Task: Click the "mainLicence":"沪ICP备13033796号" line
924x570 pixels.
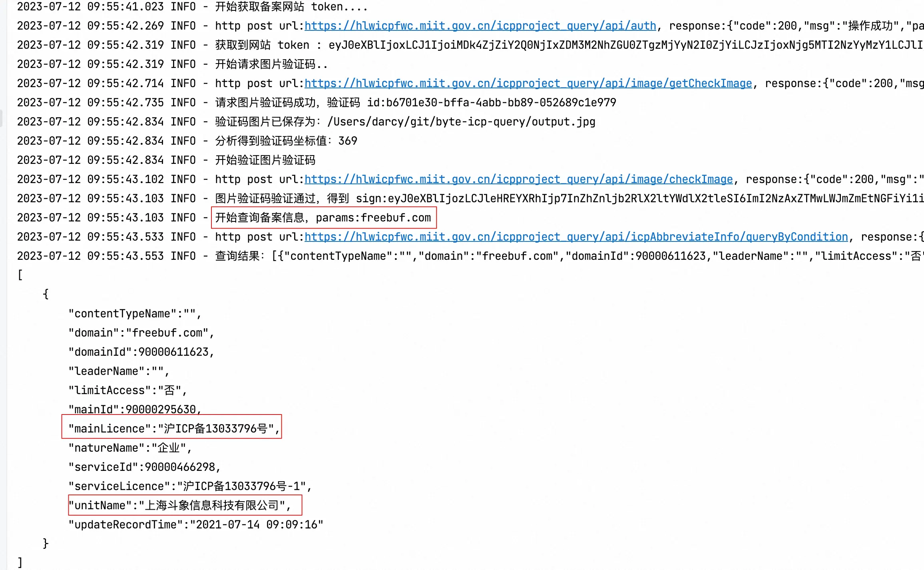Action: click(174, 429)
